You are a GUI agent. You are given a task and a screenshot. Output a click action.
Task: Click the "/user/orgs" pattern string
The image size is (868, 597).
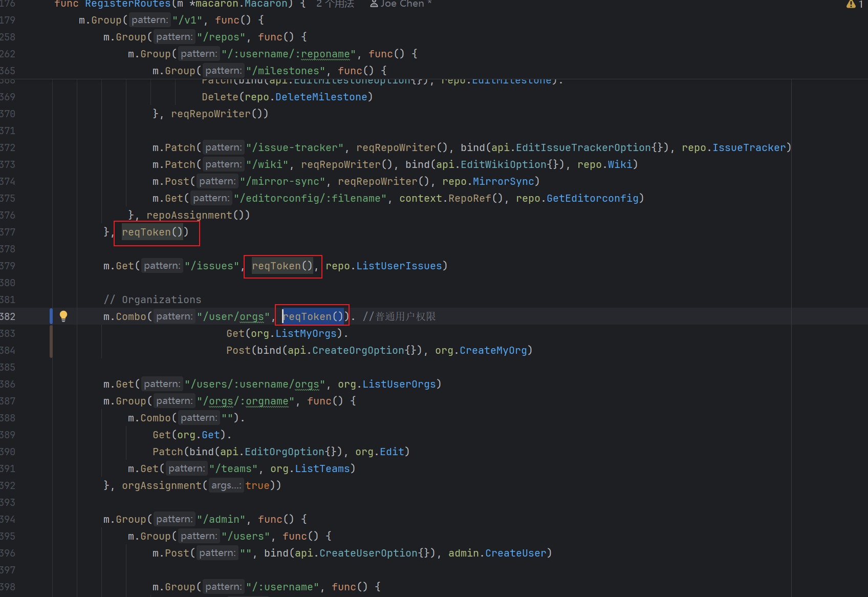(233, 316)
